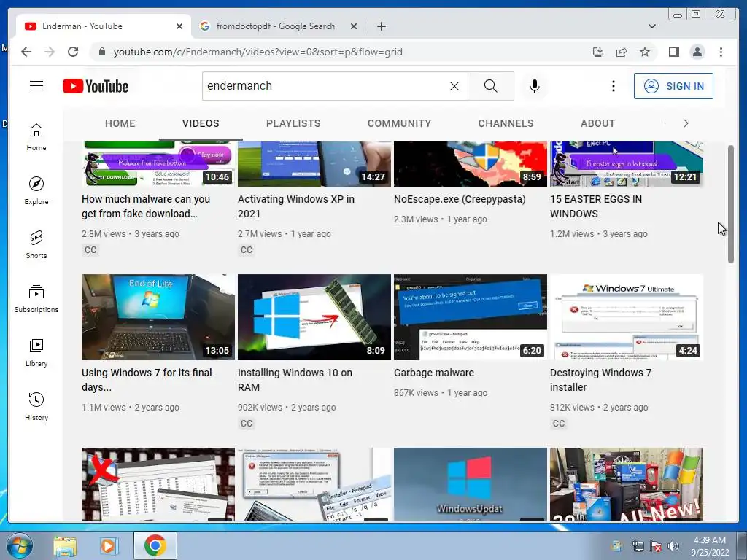Click the All-New Windows boxes thumbnail
This screenshot has height=560, width=747.
pyautogui.click(x=627, y=484)
